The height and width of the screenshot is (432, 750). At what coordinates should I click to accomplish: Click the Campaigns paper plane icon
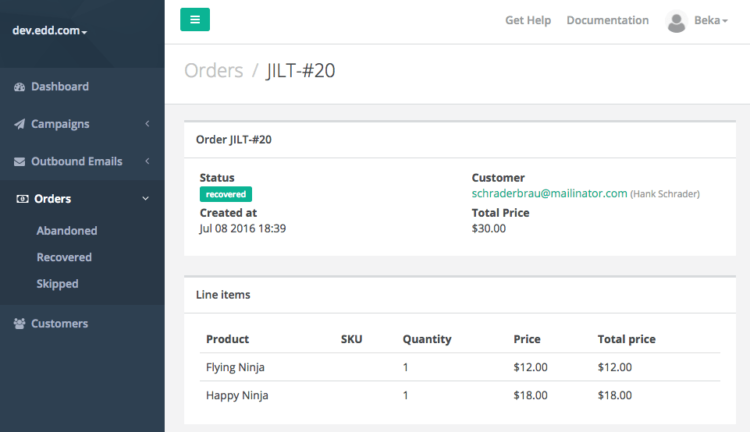click(x=19, y=124)
